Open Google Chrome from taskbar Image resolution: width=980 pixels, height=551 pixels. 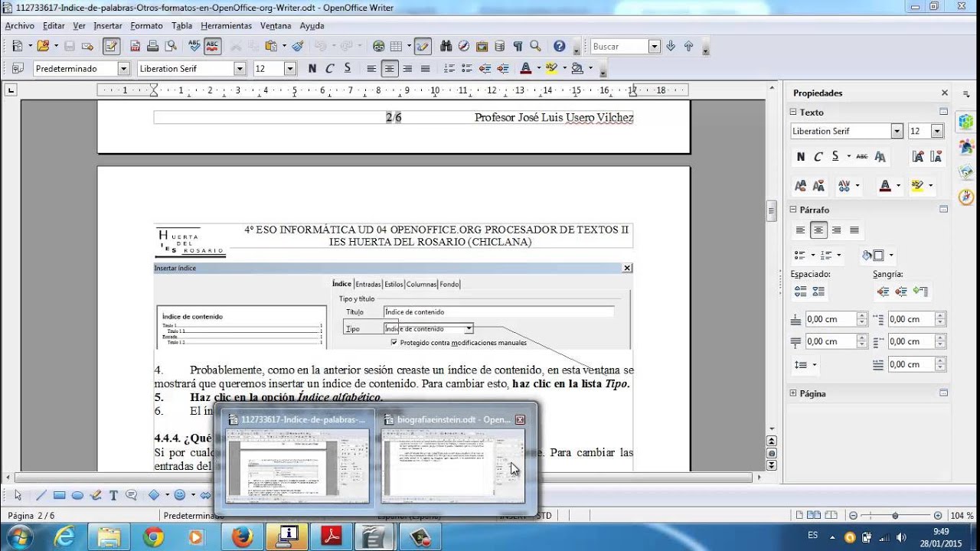click(154, 537)
